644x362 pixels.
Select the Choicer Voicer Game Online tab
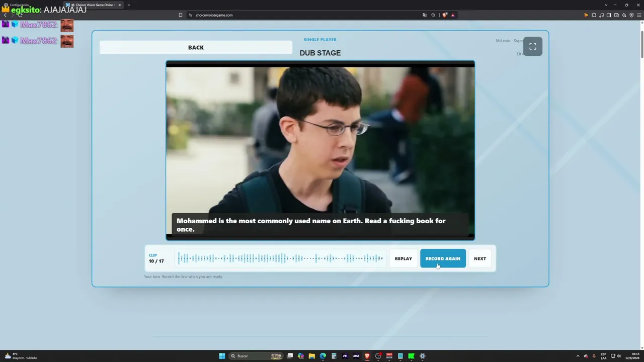(94, 5)
